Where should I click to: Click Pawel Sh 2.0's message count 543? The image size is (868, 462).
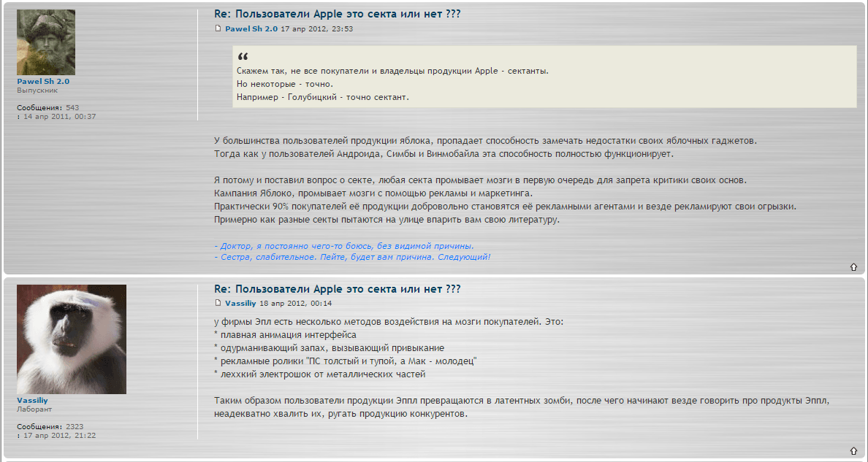[x=72, y=107]
